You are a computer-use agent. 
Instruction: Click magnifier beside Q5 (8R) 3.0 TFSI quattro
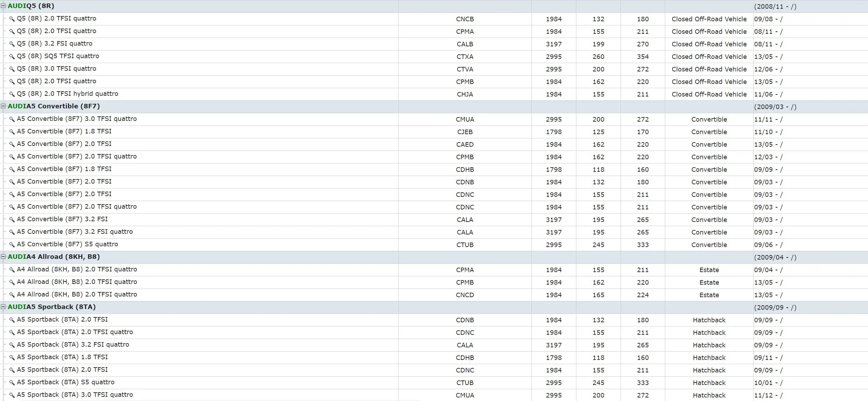coord(12,69)
